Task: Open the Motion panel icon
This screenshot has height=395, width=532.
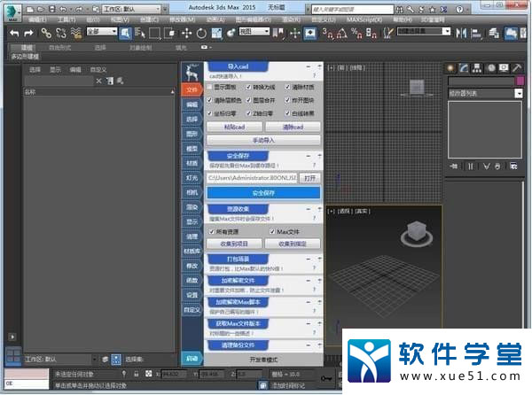Action: pyautogui.click(x=491, y=68)
